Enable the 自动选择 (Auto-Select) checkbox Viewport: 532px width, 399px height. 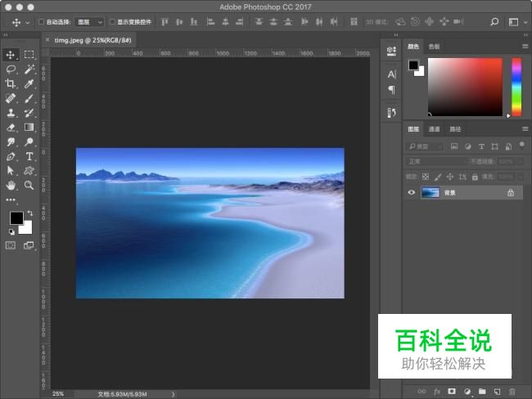coord(42,22)
